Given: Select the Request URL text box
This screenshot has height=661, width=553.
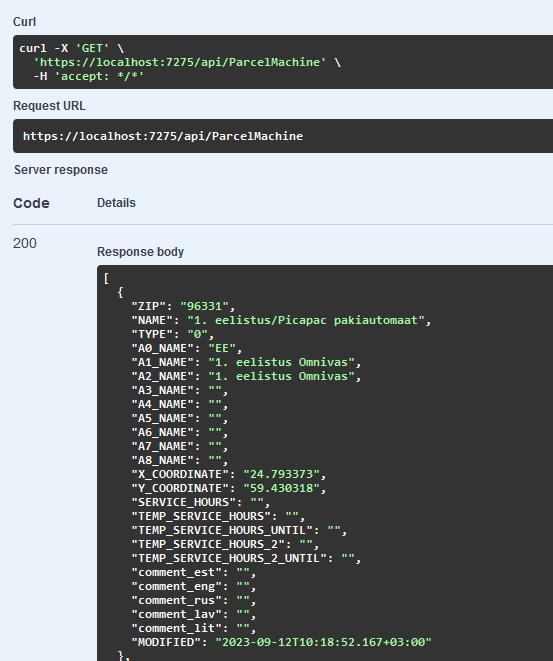Looking at the screenshot, I should (283, 136).
